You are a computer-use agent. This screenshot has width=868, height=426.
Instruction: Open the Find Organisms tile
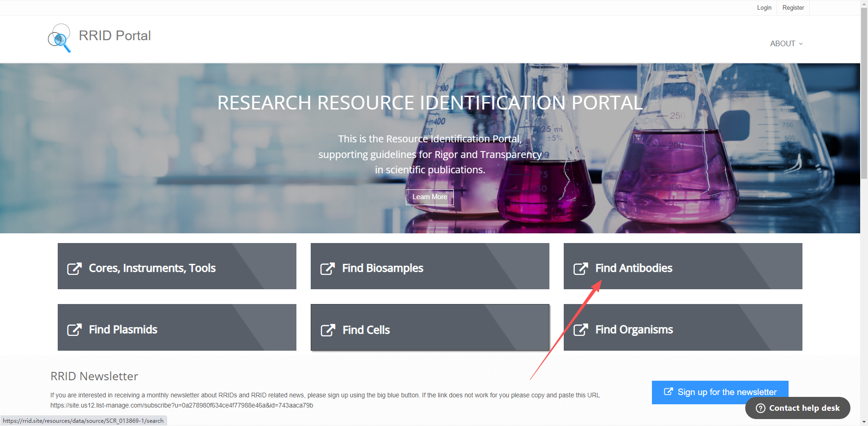pos(682,327)
